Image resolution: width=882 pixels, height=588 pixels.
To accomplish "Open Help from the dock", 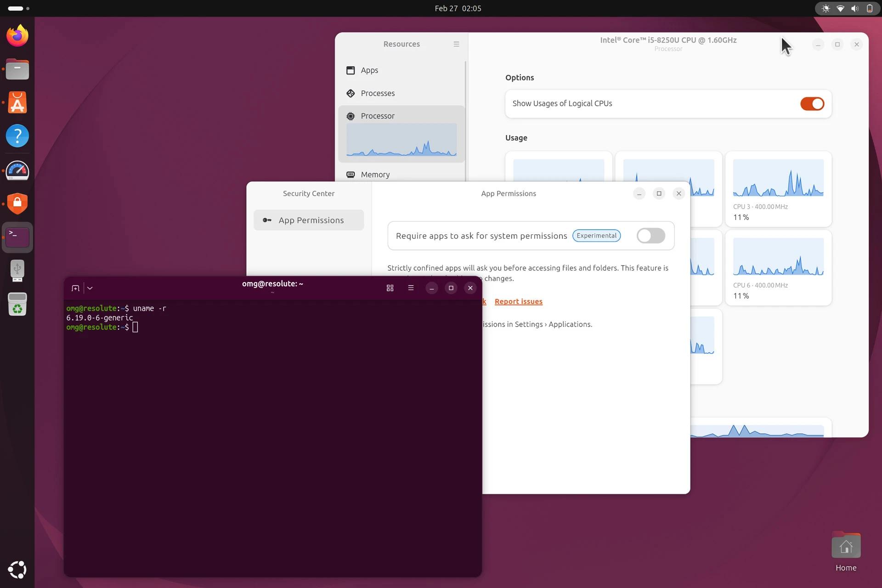I will point(17,136).
